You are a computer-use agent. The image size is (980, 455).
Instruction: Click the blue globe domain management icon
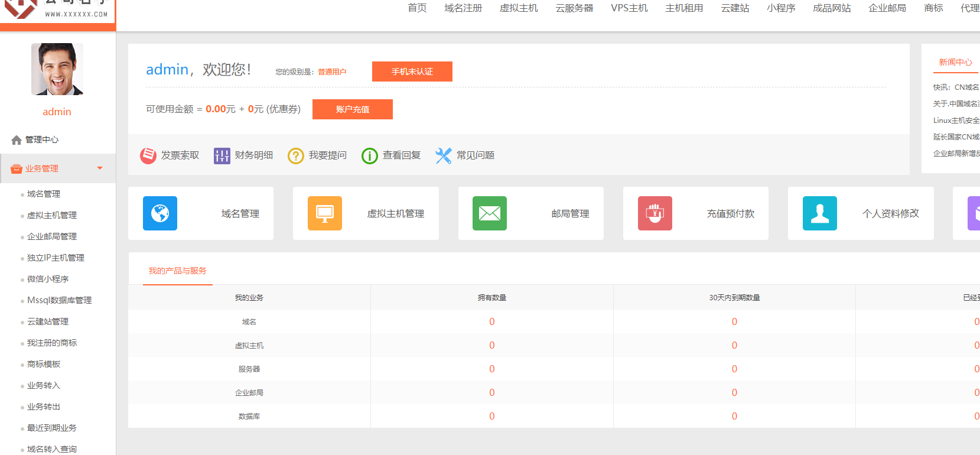coord(159,213)
